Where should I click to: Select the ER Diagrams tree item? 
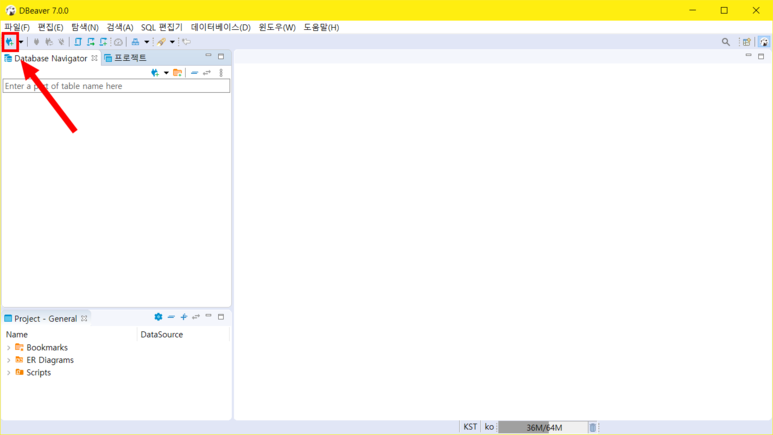(50, 360)
